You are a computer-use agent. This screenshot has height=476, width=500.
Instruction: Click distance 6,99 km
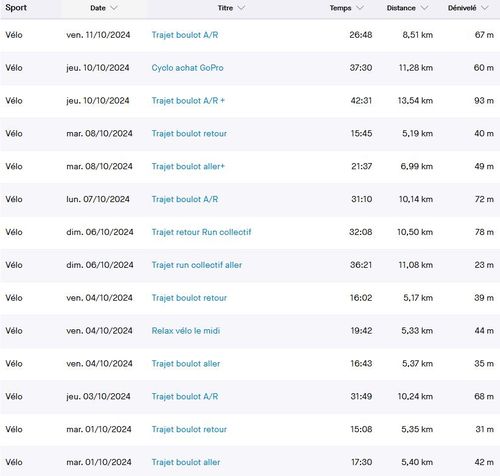417,166
